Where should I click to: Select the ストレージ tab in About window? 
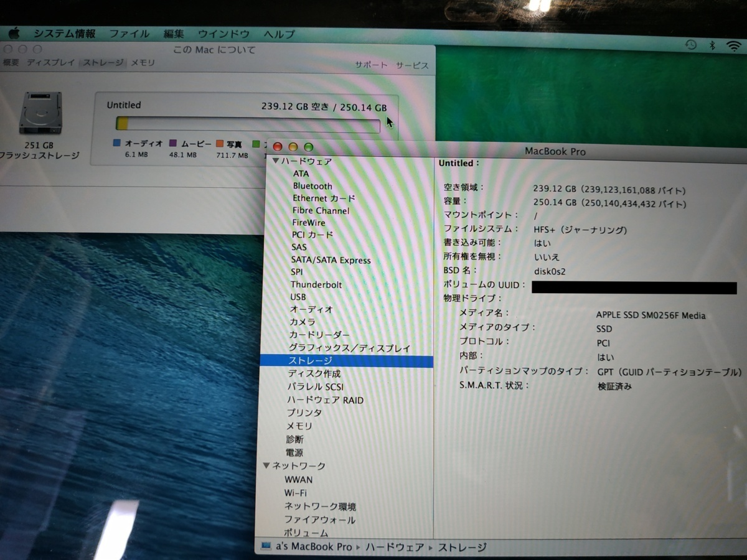103,63
